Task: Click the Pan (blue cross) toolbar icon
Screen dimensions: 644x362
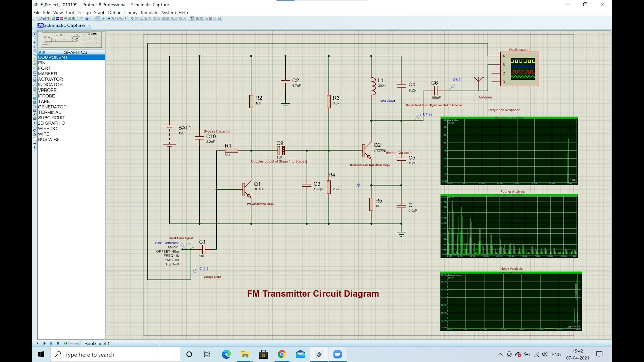Action: (109, 19)
